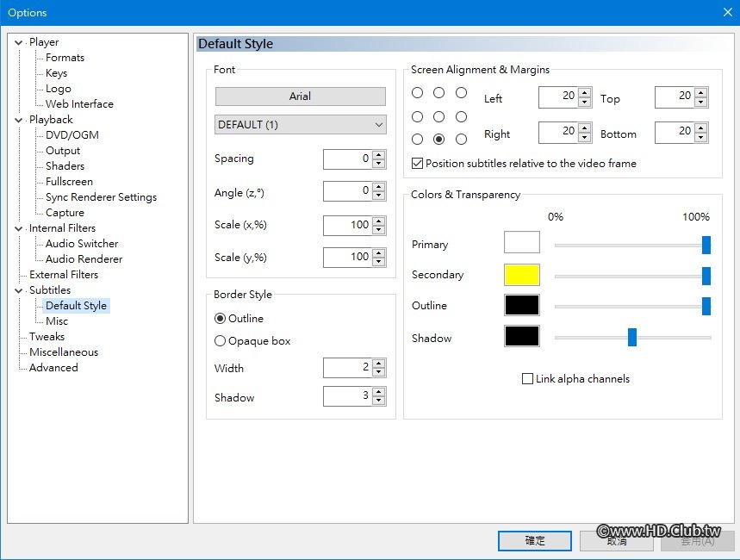
Task: Open Sync Renderer Settings page
Action: pyautogui.click(x=101, y=197)
